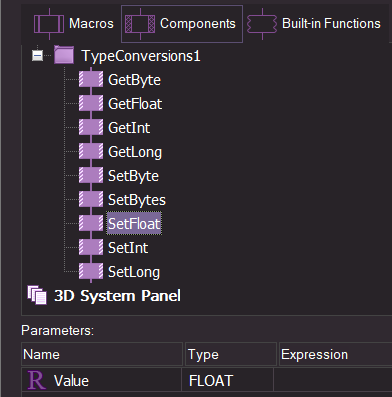The image size is (392, 397).
Task: Click the TypeConversions1 folder icon
Action: (x=64, y=55)
